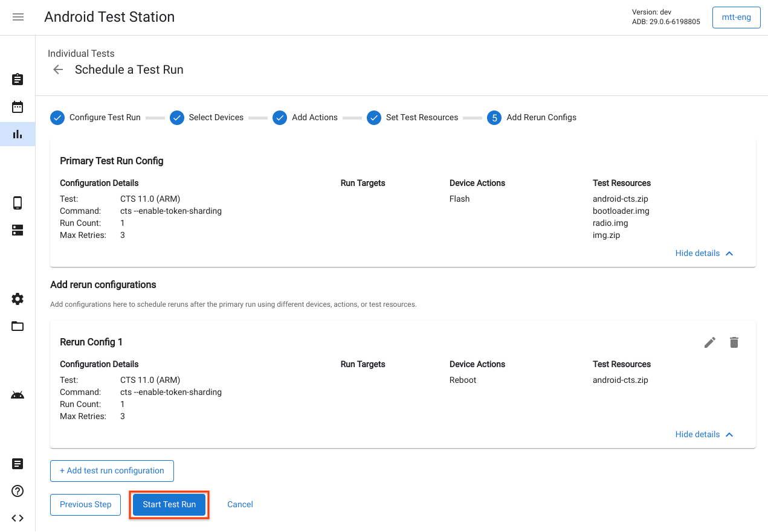The width and height of the screenshot is (768, 532).
Task: Open the file browser folder icon
Action: [x=18, y=326]
